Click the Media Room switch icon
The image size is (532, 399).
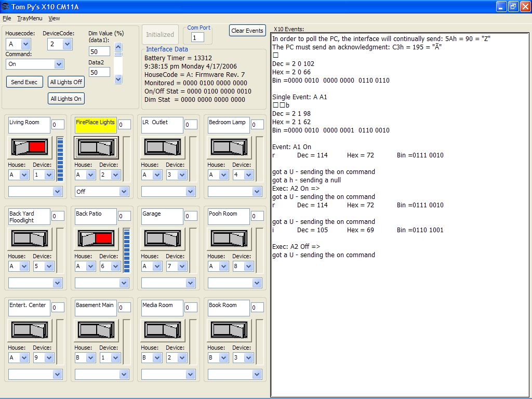(163, 330)
